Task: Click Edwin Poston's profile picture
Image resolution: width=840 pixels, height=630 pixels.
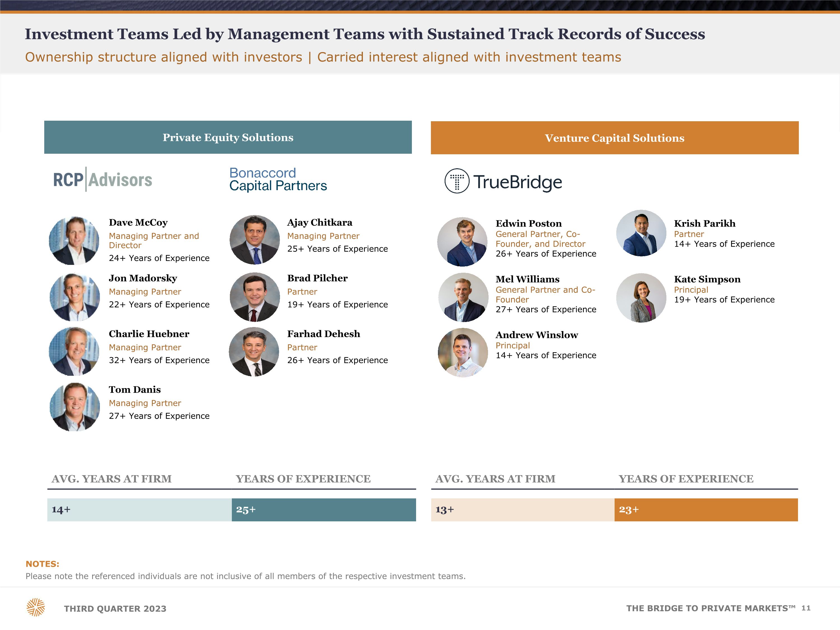Action: click(463, 242)
